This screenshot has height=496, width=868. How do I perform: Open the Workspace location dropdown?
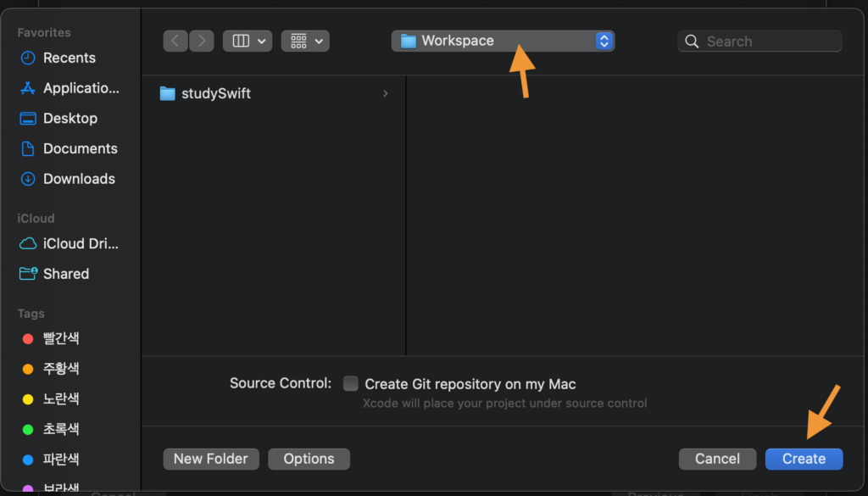[503, 41]
